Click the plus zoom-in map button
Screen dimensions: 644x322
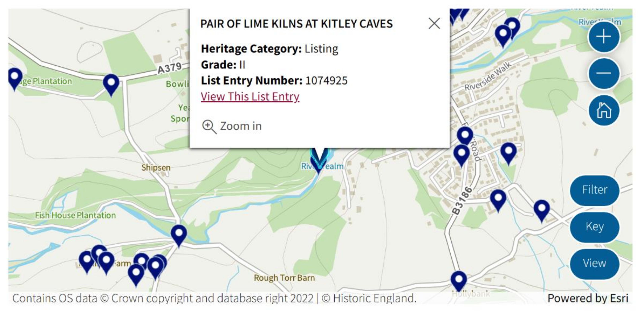(x=603, y=37)
